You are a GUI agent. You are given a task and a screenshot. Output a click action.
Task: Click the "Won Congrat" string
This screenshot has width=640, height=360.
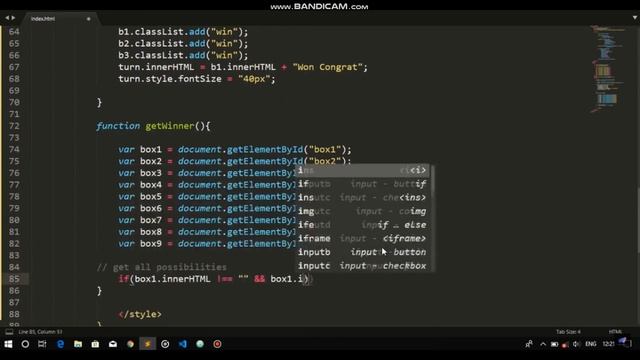327,67
